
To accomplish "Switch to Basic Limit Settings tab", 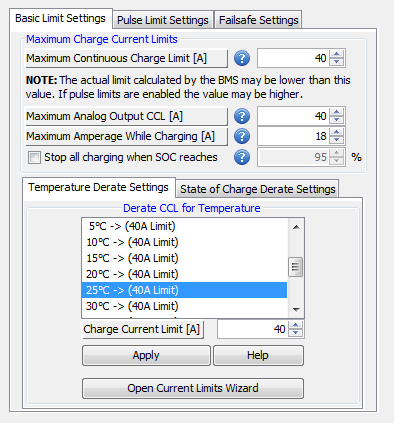I will point(61,19).
